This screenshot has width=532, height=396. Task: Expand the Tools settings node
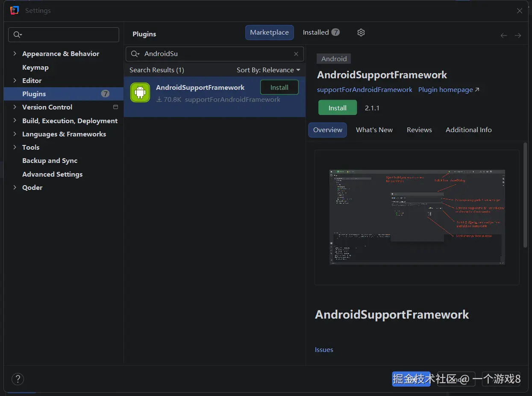pos(15,147)
